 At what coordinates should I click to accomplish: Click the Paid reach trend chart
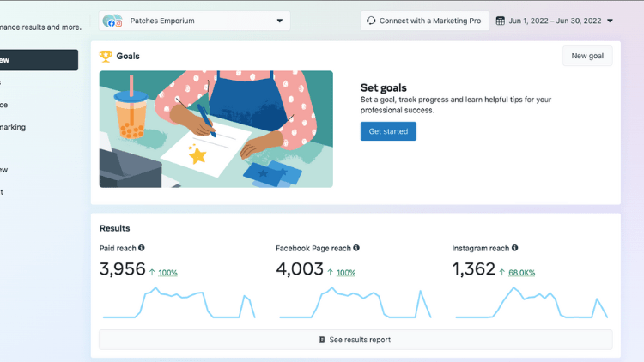[179, 303]
